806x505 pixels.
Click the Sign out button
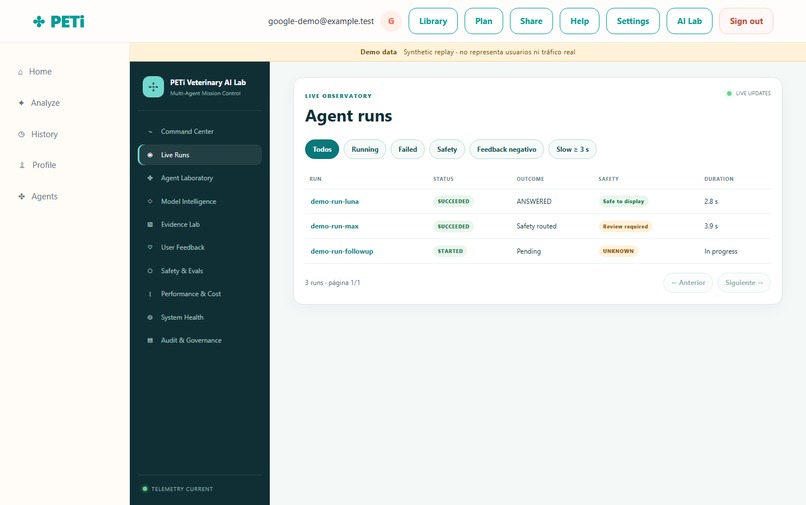tap(746, 21)
